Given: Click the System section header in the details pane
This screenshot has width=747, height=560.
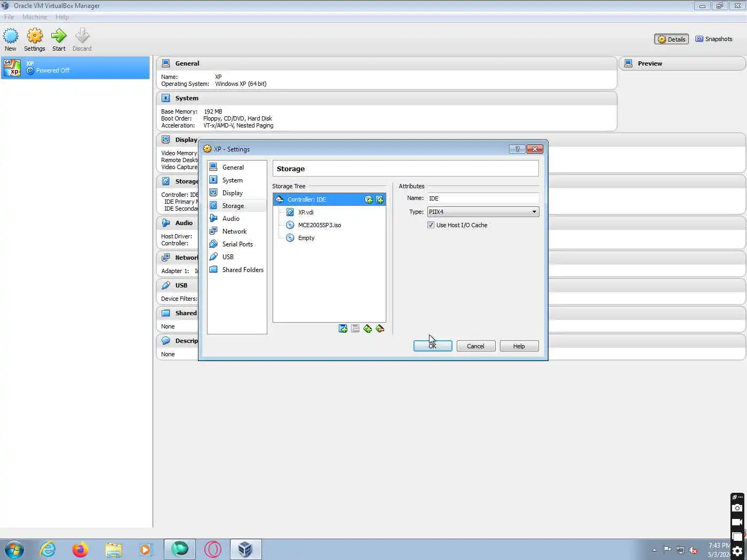Looking at the screenshot, I should pos(387,98).
